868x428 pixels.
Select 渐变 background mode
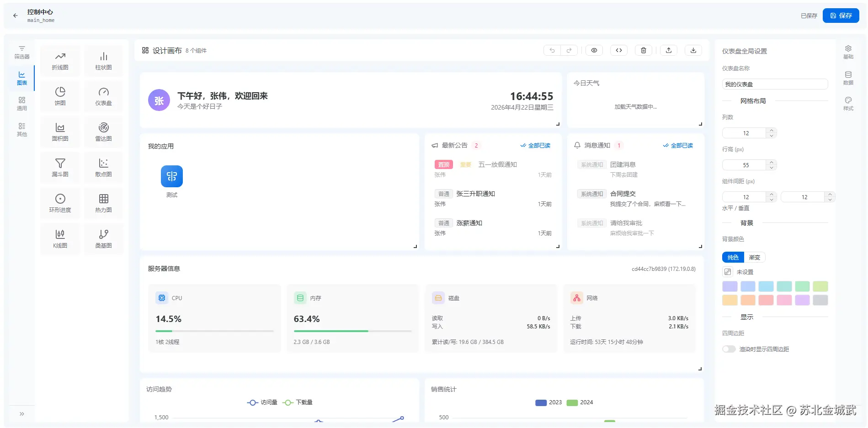755,257
